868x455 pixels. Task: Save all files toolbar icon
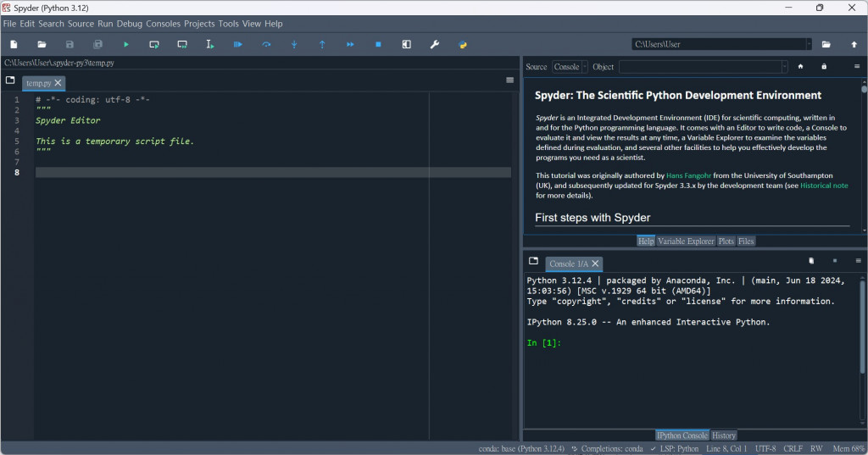(98, 44)
